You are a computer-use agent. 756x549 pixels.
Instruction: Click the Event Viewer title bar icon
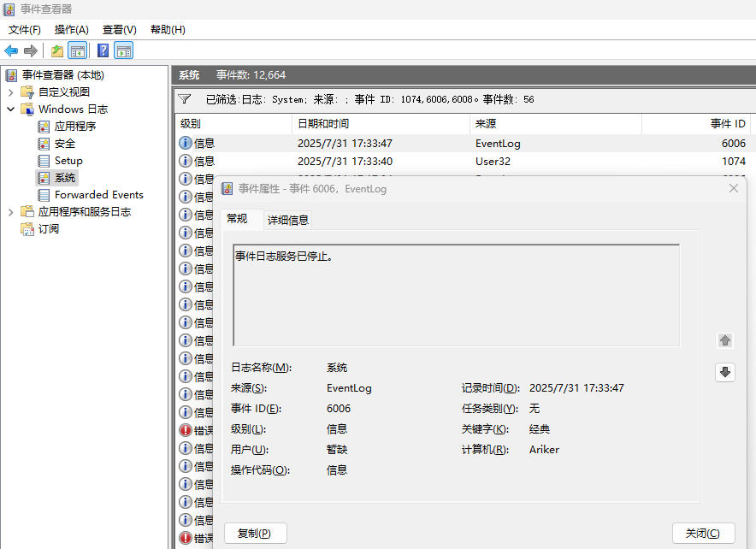click(x=9, y=9)
